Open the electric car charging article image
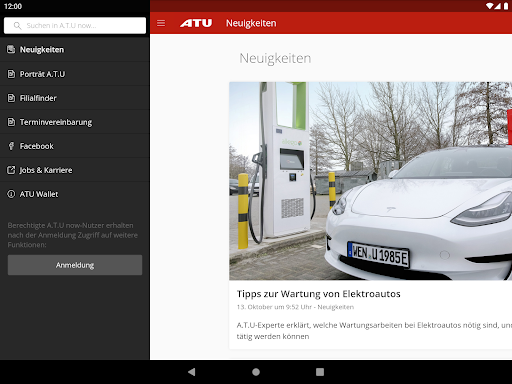 pyautogui.click(x=370, y=181)
